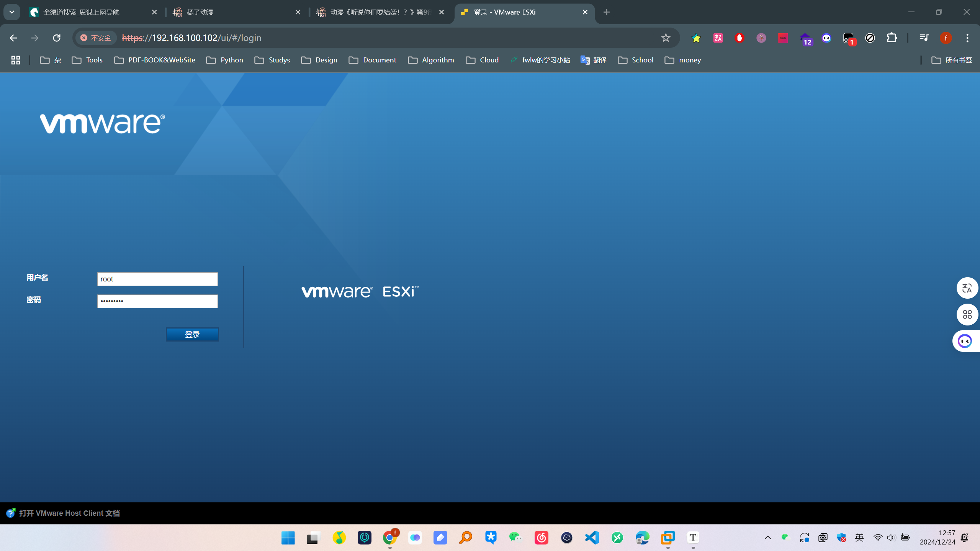Open the Extensions puzzle menu

892,38
